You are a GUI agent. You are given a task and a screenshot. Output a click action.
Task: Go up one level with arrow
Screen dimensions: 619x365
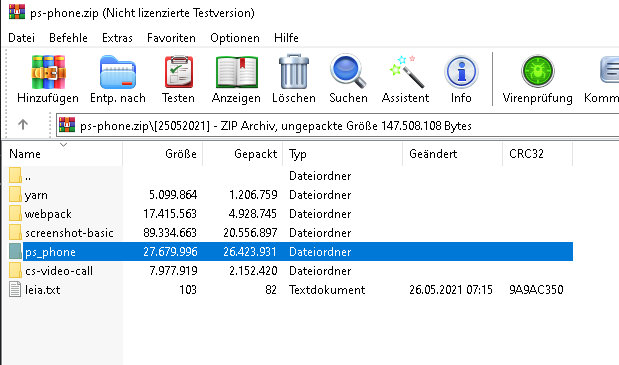(23, 125)
